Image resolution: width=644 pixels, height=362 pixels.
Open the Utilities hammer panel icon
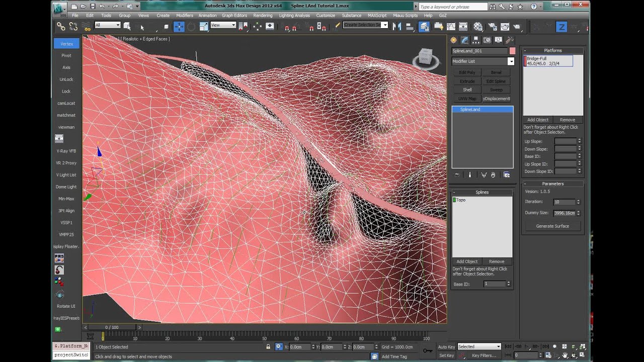(x=509, y=40)
